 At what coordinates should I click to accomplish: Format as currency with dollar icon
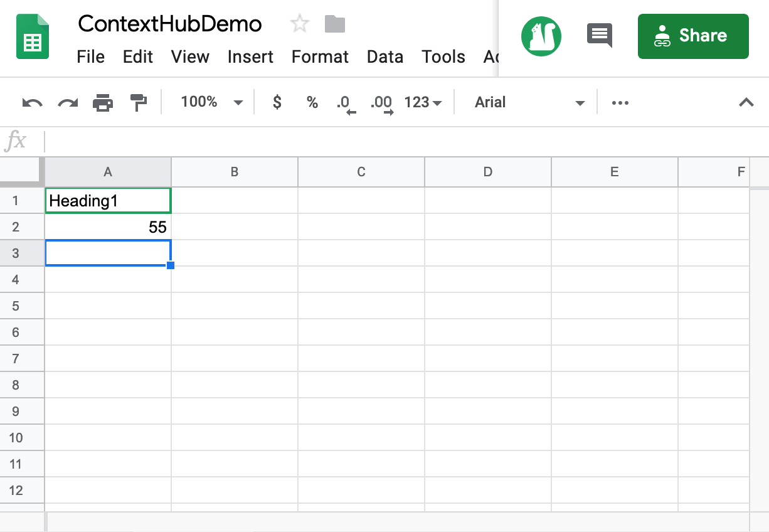tap(277, 102)
